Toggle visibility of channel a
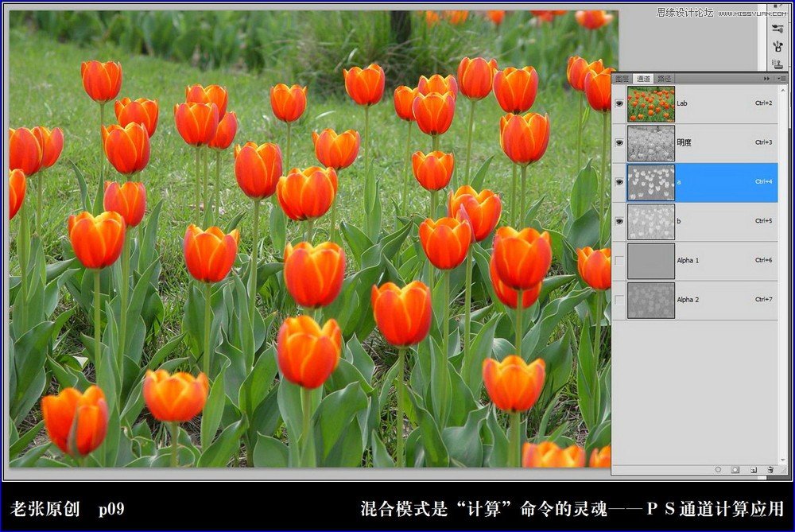The image size is (795, 532). [x=619, y=182]
